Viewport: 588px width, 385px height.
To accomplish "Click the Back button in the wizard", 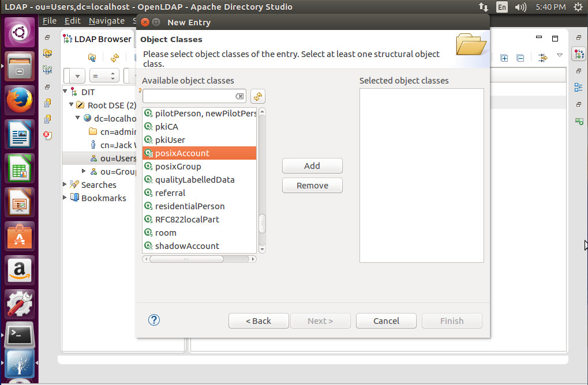I will pyautogui.click(x=259, y=320).
